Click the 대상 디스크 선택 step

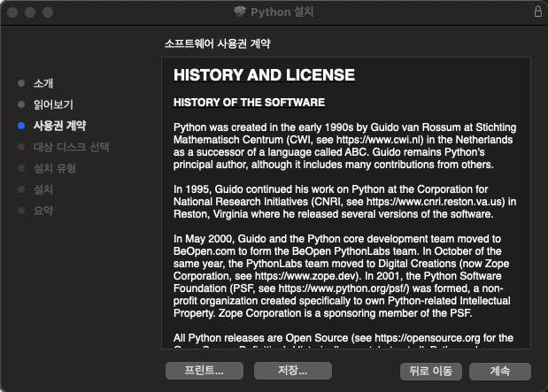[x=72, y=147]
